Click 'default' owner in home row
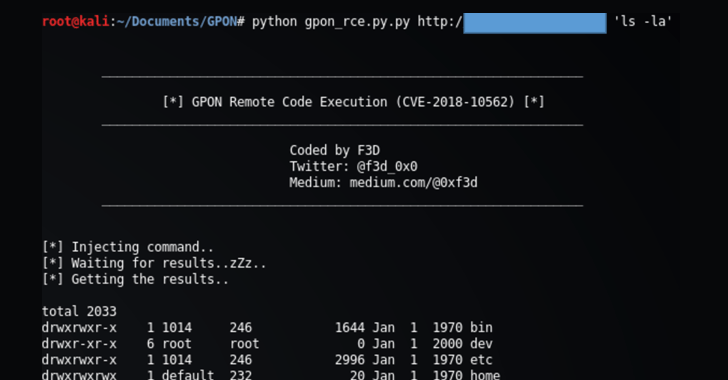 tap(188, 375)
